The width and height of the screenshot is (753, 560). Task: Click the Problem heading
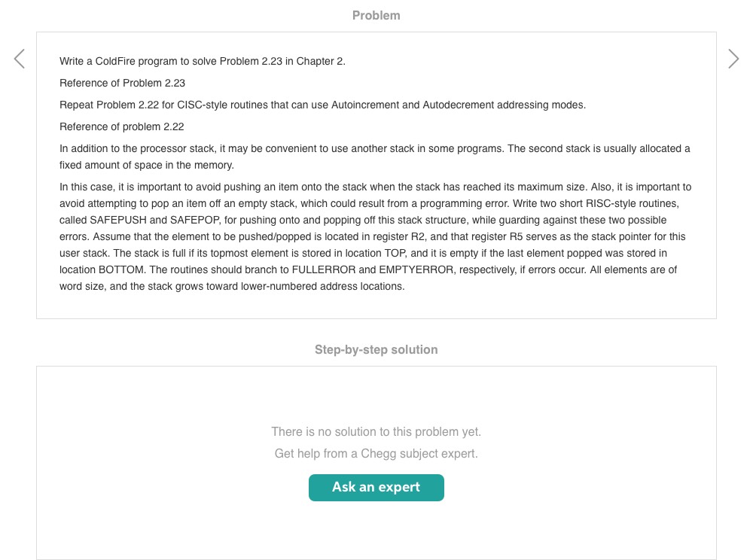[376, 15]
